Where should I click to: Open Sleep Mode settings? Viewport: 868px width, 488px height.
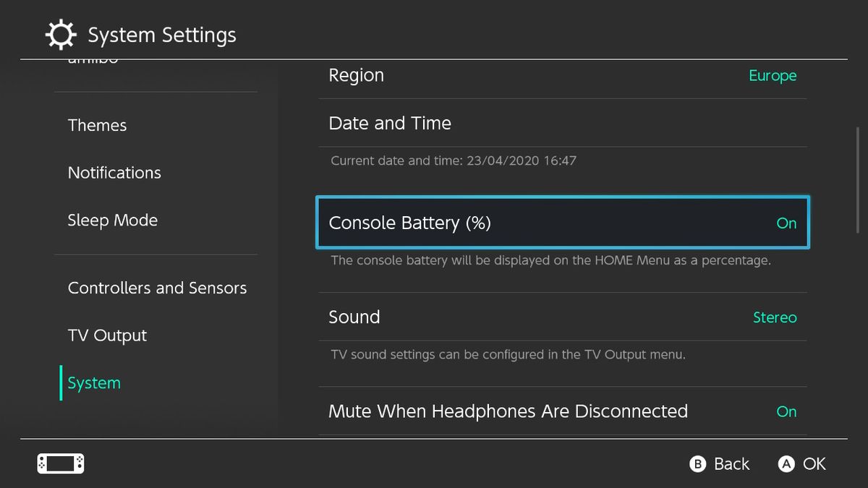pos(113,220)
